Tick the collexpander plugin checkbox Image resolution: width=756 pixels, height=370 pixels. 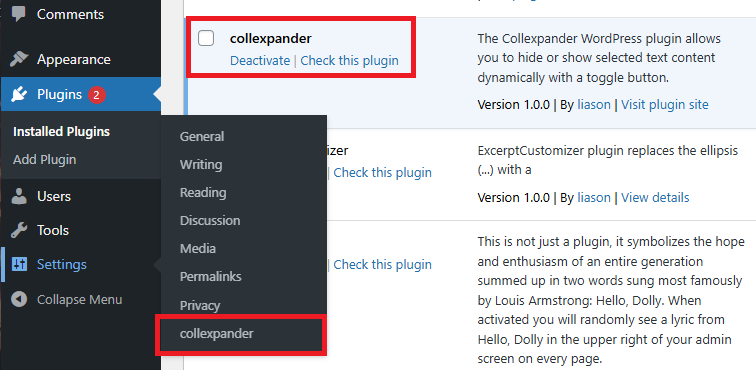[x=206, y=38]
